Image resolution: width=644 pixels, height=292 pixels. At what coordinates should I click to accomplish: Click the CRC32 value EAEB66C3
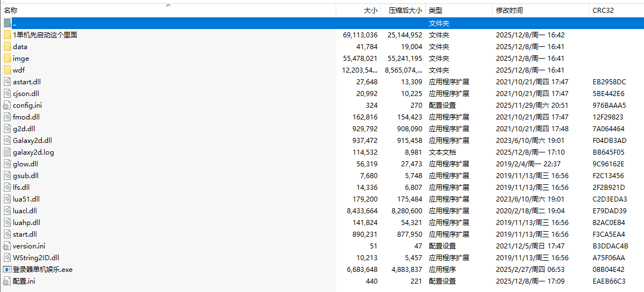(609, 281)
